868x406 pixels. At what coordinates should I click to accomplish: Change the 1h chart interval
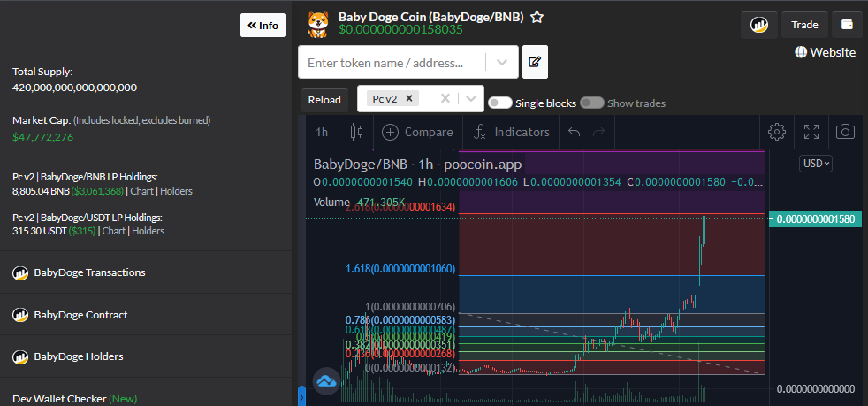(x=322, y=133)
